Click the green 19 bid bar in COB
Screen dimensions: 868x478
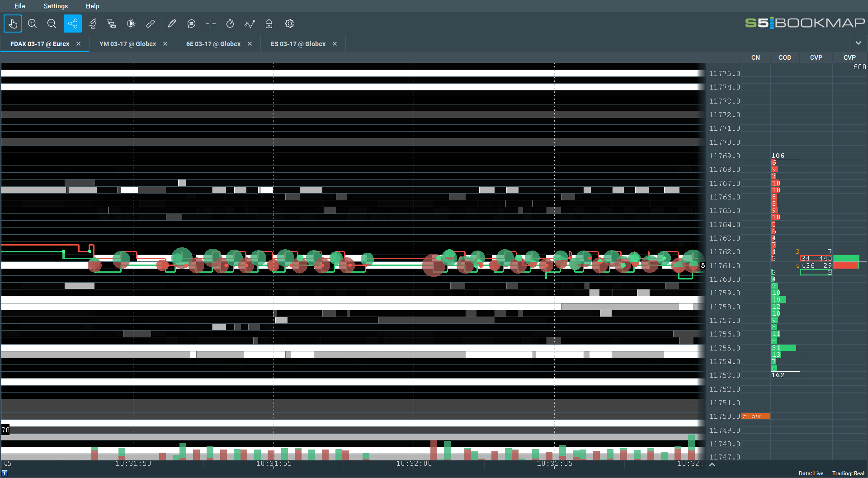click(778, 299)
